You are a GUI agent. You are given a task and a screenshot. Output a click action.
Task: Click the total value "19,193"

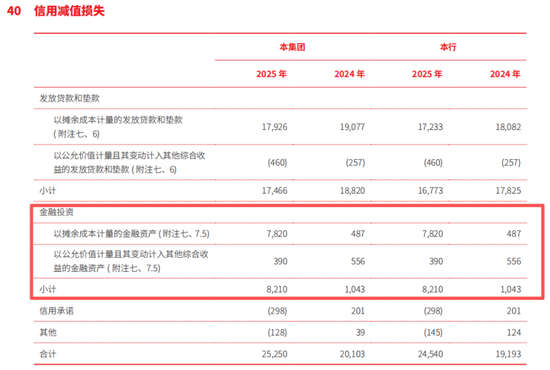tap(508, 354)
